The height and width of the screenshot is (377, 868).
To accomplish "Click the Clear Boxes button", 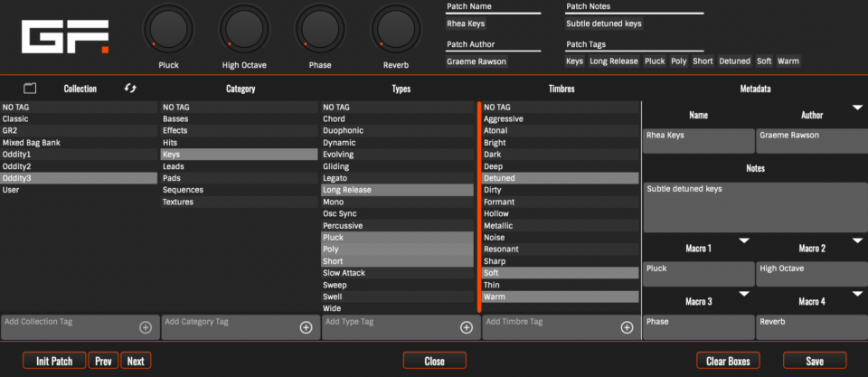I will coord(728,361).
